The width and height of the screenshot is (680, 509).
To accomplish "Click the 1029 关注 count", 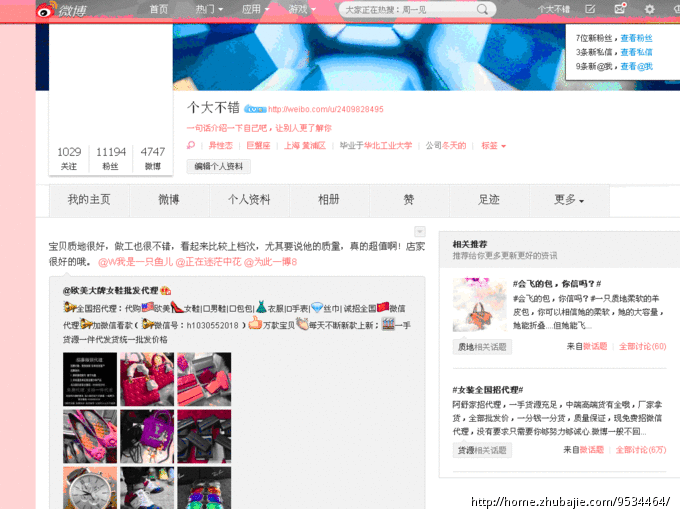I will coord(69,158).
